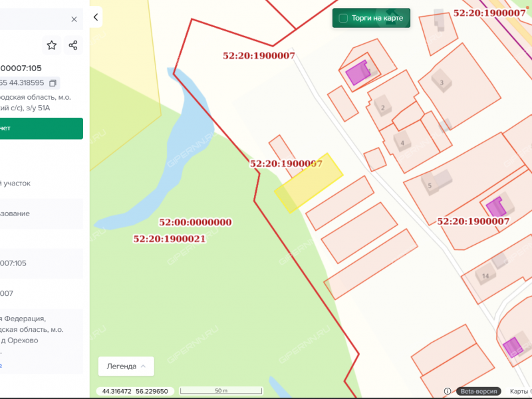Clear the search field with X icon
The width and height of the screenshot is (532, 399).
(74, 19)
